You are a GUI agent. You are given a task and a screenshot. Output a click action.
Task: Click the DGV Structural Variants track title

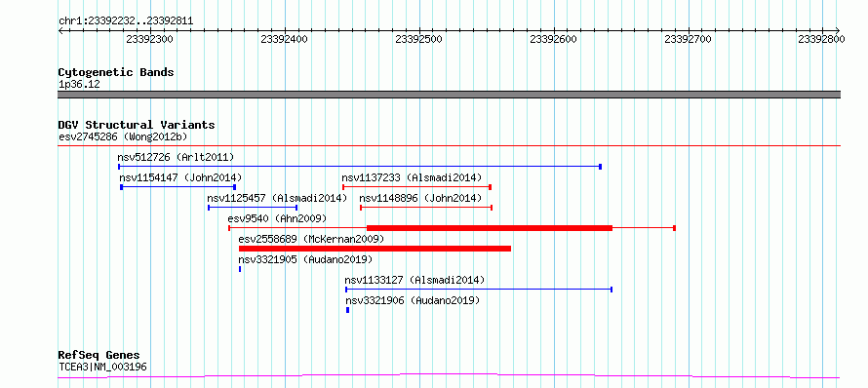137,125
